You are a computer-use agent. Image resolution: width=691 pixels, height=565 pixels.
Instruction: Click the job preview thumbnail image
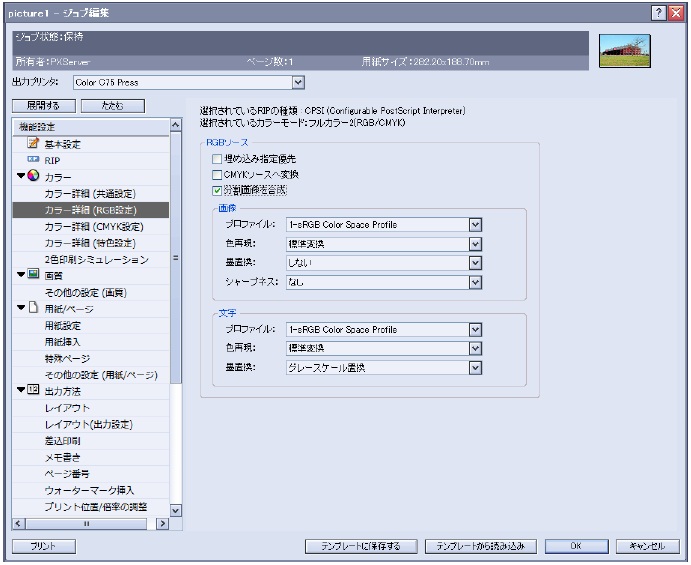(x=624, y=51)
